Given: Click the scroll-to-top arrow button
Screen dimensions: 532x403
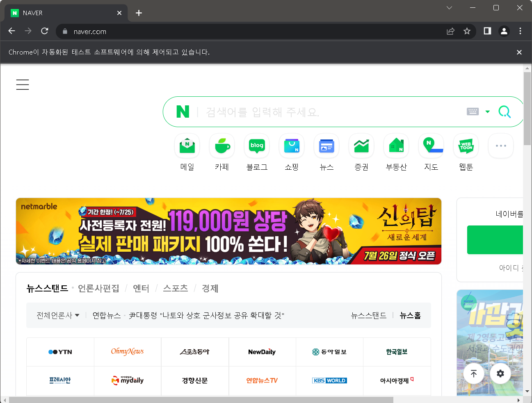Looking at the screenshot, I should (x=474, y=373).
